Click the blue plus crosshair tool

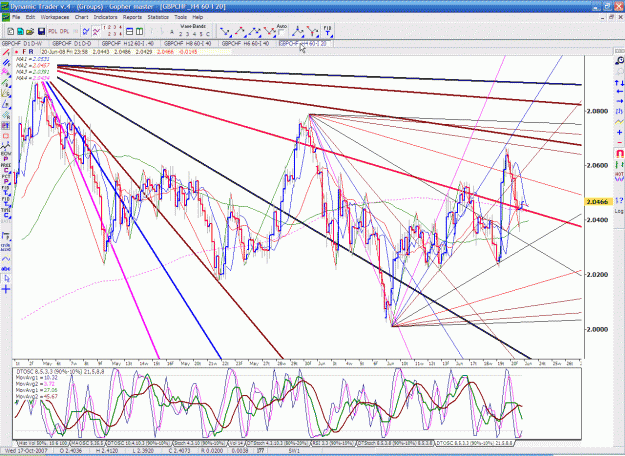pos(6,289)
